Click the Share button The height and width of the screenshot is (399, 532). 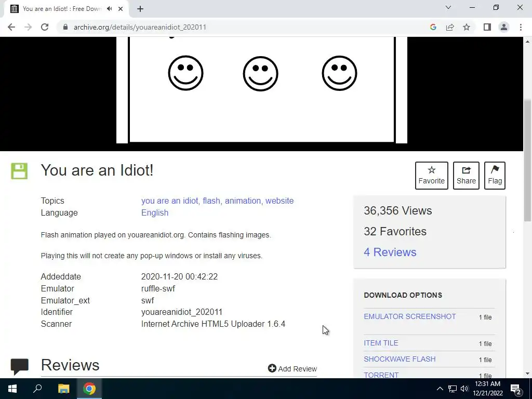click(466, 176)
